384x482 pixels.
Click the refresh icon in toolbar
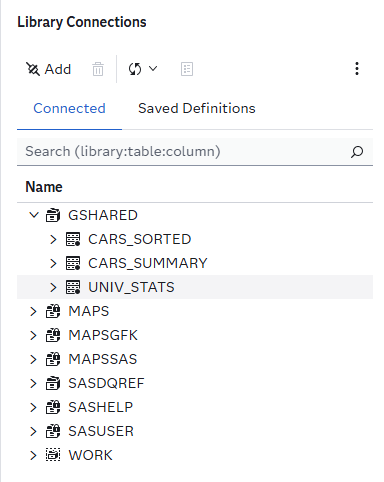tap(135, 69)
